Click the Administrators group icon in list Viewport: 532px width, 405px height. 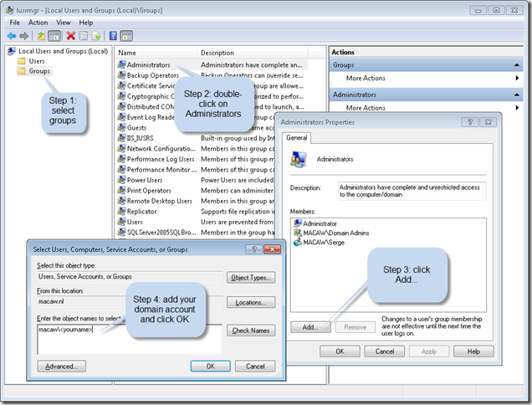click(x=121, y=64)
